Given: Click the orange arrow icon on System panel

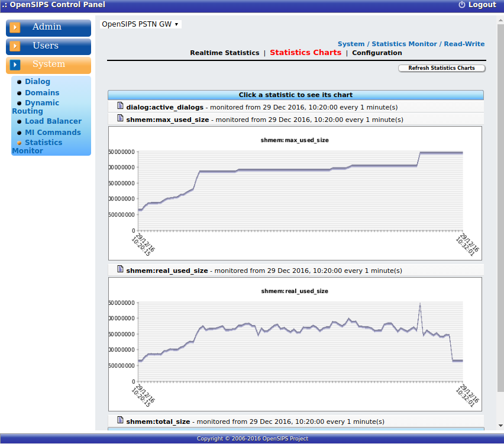Looking at the screenshot, I should click(x=14, y=63).
